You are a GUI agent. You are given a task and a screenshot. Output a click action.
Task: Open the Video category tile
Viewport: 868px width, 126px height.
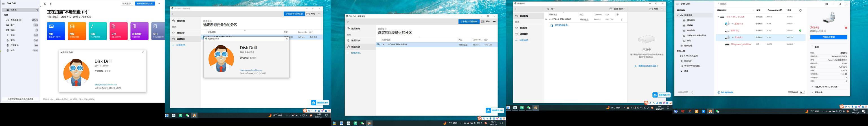[x=77, y=31]
